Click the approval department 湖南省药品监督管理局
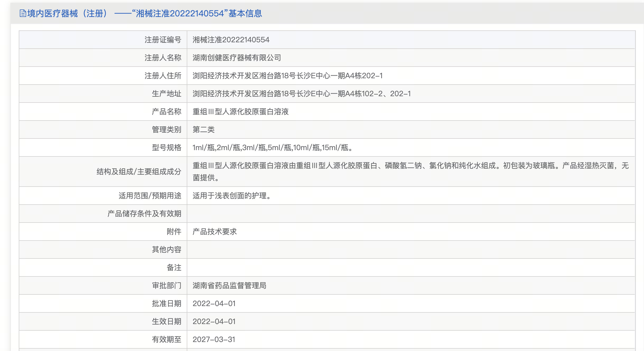The width and height of the screenshot is (644, 351). (229, 285)
